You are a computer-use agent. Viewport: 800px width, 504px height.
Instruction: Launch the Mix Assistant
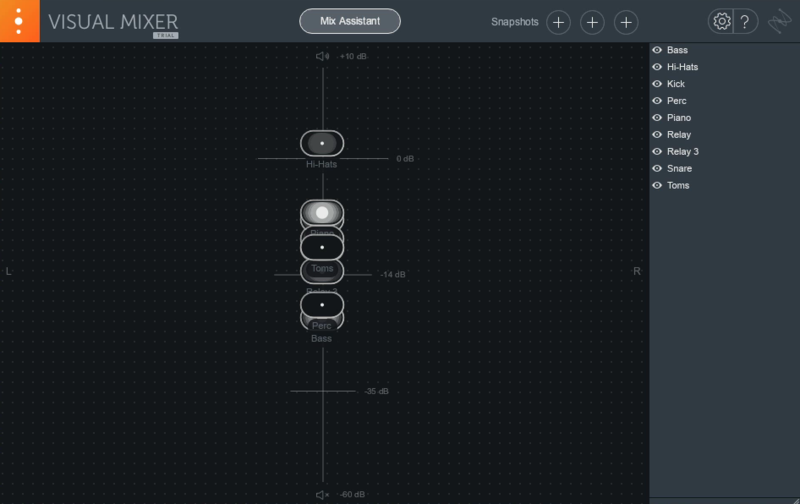[x=349, y=21]
